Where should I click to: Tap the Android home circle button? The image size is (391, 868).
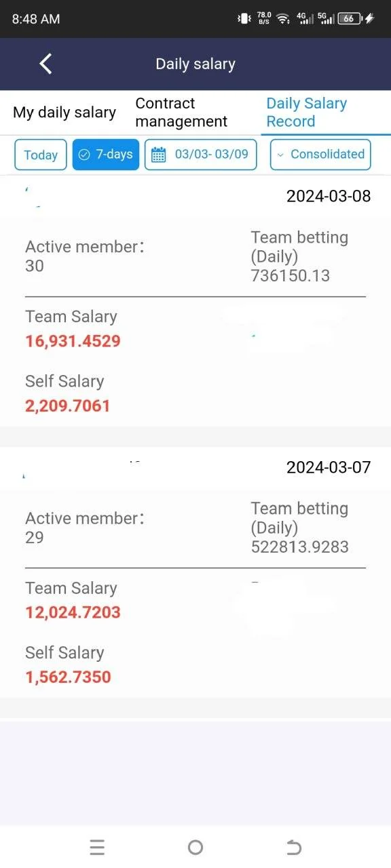[195, 847]
